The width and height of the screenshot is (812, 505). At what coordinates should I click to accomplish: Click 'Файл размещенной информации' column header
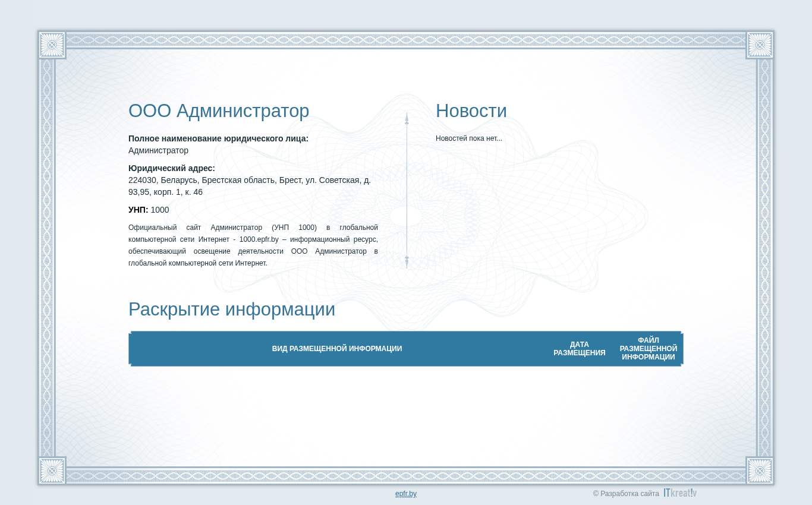point(649,349)
